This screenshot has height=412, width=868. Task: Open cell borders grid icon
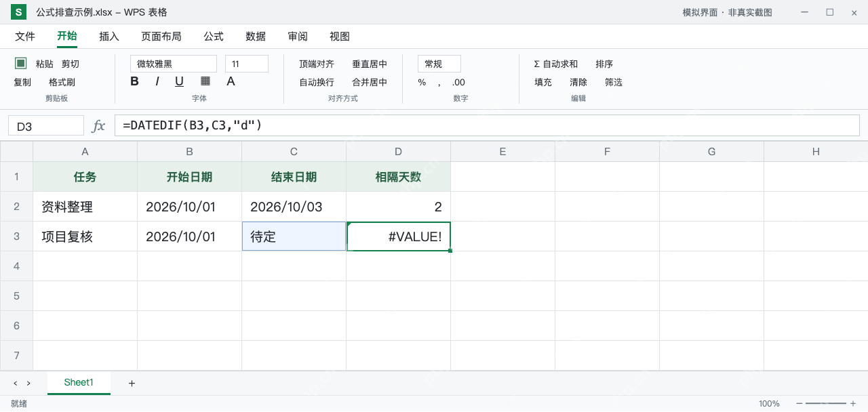[x=205, y=81]
